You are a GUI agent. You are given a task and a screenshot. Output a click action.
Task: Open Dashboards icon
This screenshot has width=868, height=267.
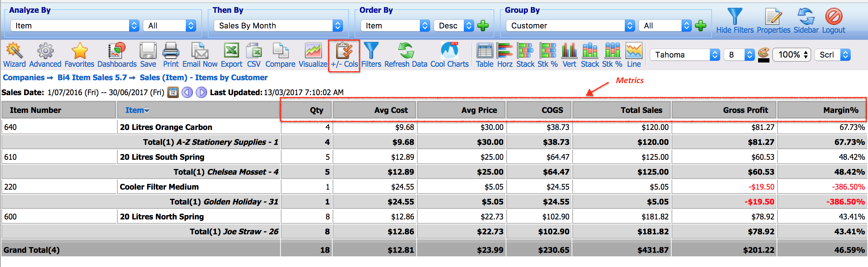coord(117,55)
